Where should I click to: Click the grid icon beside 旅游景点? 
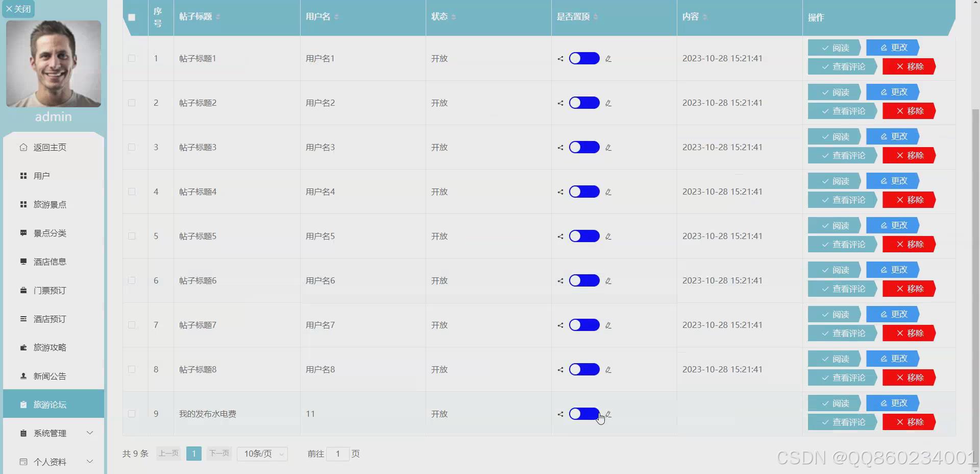(23, 204)
